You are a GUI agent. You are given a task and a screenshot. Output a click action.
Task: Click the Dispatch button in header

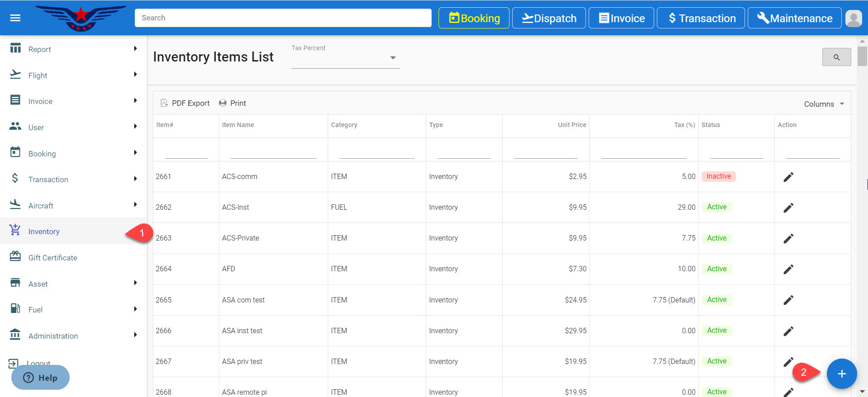549,19
